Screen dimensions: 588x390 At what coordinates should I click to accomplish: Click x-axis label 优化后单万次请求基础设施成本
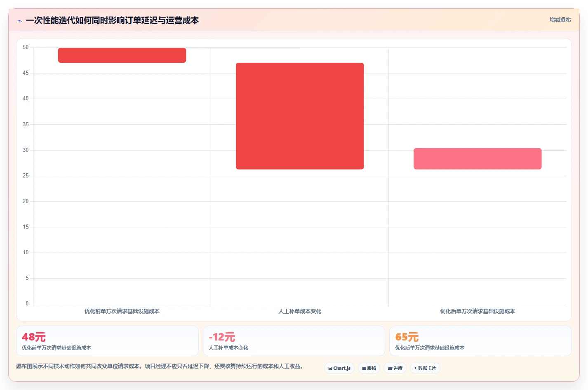pos(477,311)
